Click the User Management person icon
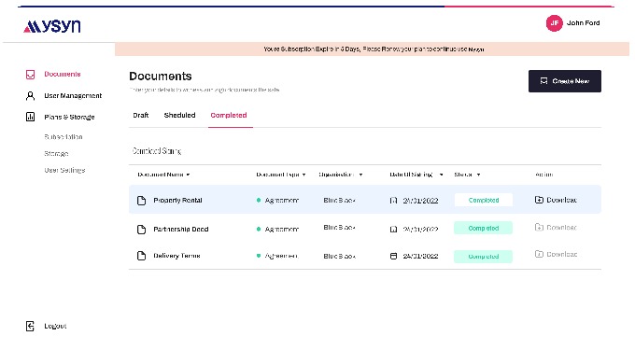Image resolution: width=635 pixels, height=364 pixels. [31, 96]
